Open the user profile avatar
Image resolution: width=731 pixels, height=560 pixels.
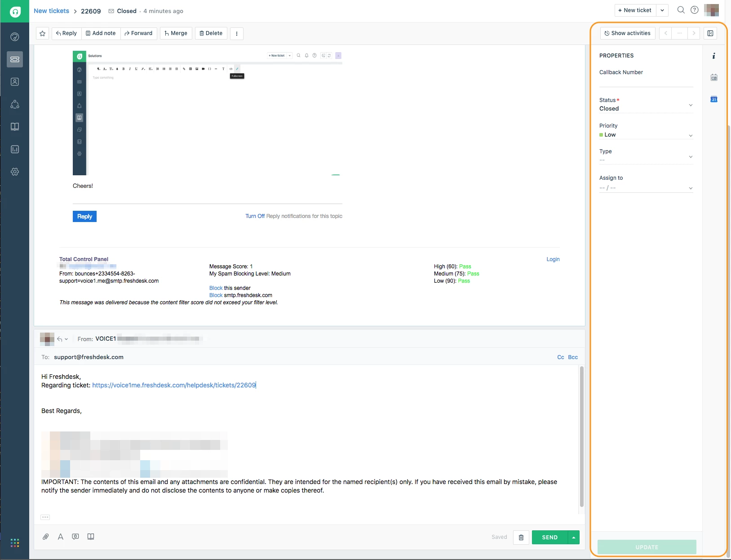(x=712, y=10)
